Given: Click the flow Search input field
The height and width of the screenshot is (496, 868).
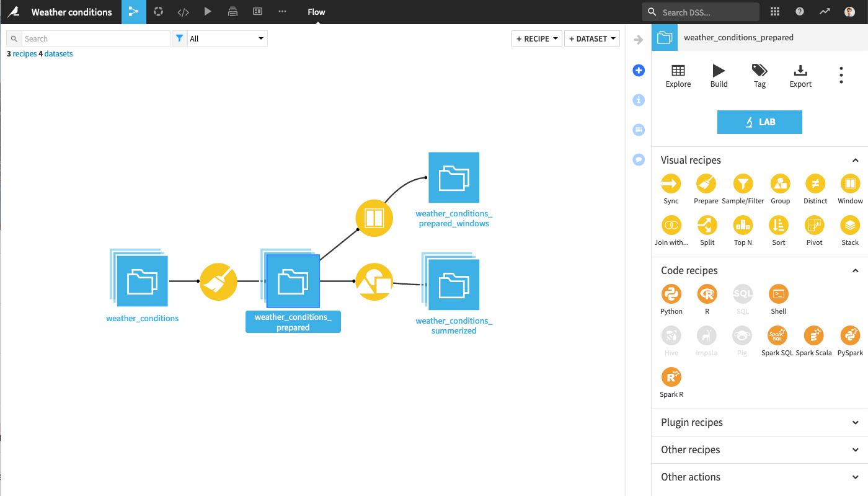Looking at the screenshot, I should pos(95,38).
